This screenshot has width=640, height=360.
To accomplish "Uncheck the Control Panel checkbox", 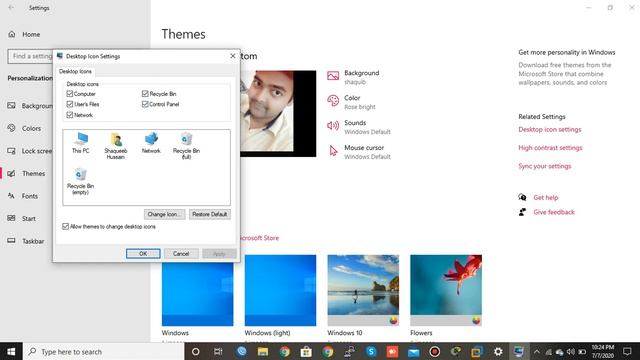I will (145, 104).
